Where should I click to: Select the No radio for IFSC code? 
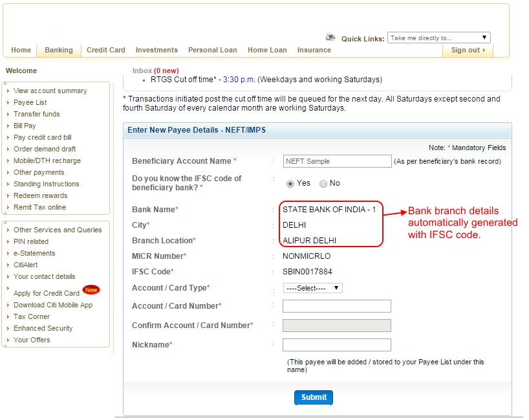coord(323,183)
